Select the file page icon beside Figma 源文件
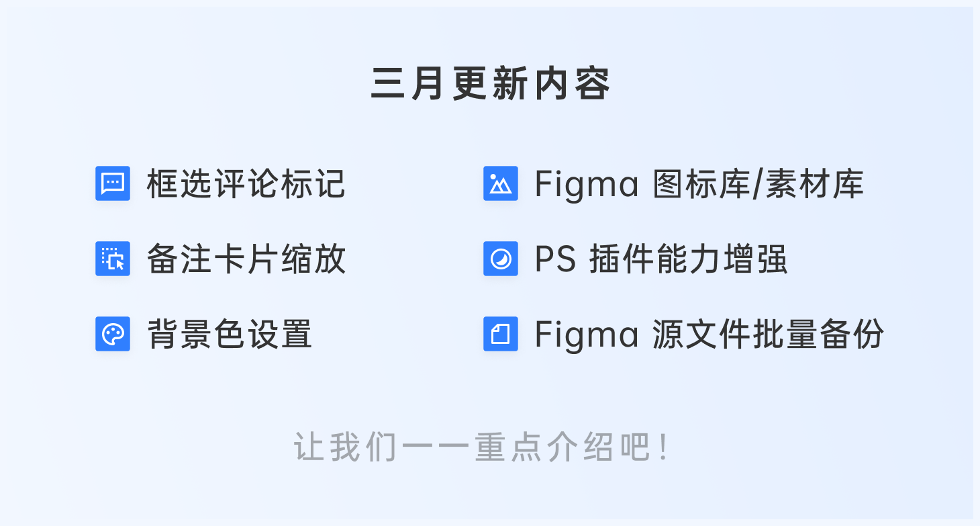This screenshot has height=526, width=980. point(501,334)
